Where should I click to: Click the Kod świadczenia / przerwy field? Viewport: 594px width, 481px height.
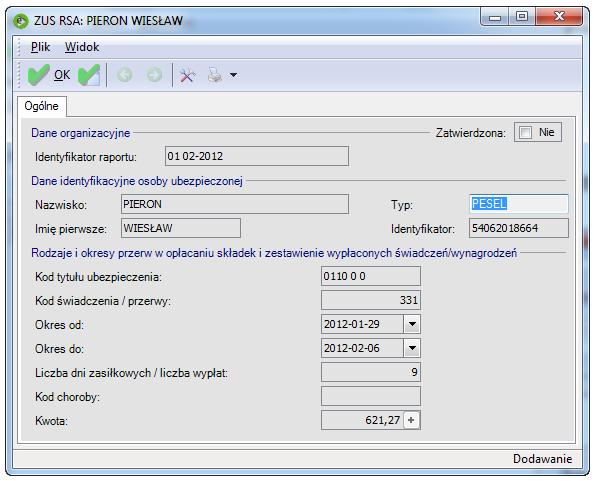(x=371, y=300)
